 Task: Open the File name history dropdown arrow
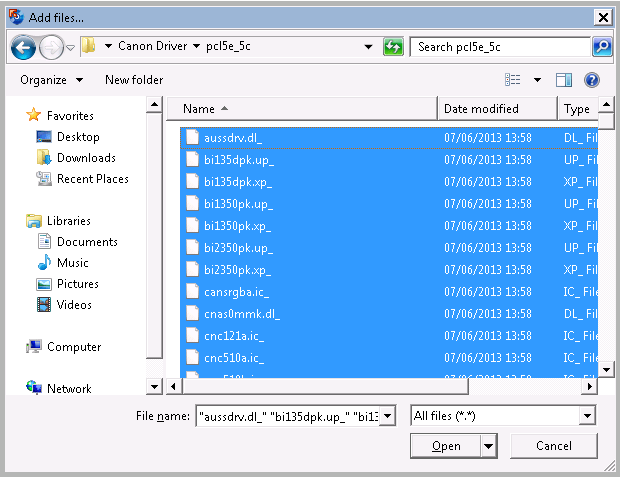coord(389,415)
